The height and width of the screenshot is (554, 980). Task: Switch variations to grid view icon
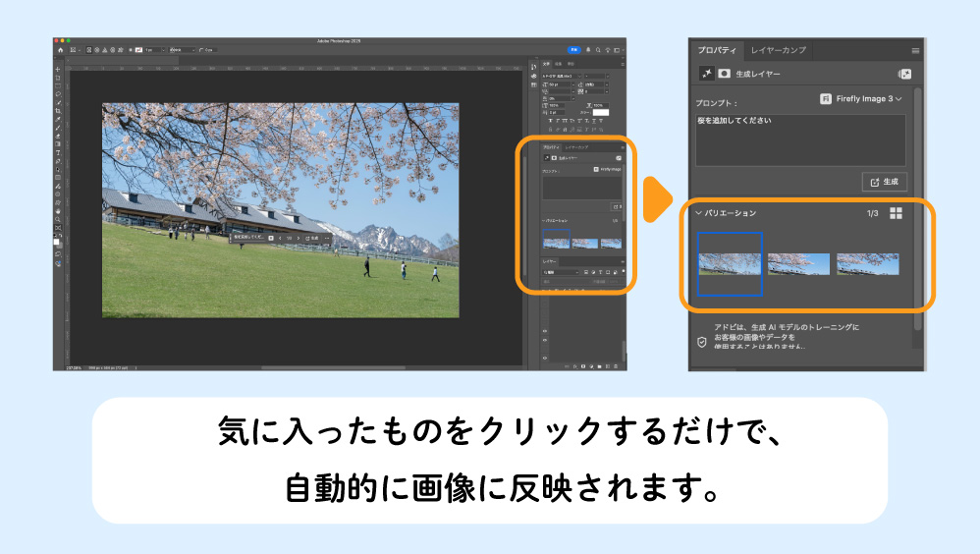896,213
